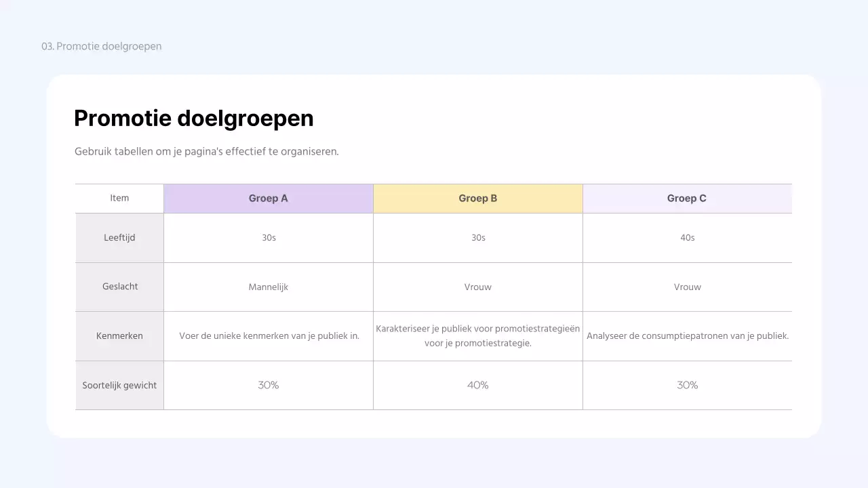Click "Vrouw" in the Groep C column
Image resolution: width=868 pixels, height=488 pixels.
[x=687, y=287]
